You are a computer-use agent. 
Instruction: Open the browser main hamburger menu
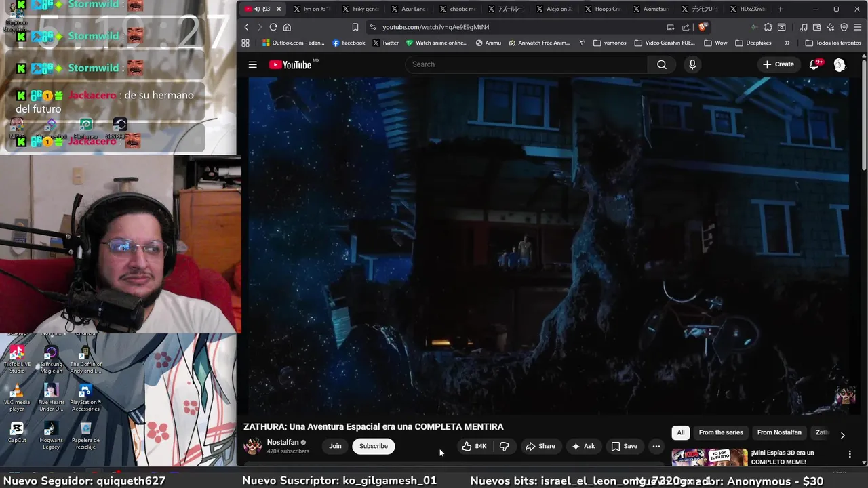coord(857,27)
